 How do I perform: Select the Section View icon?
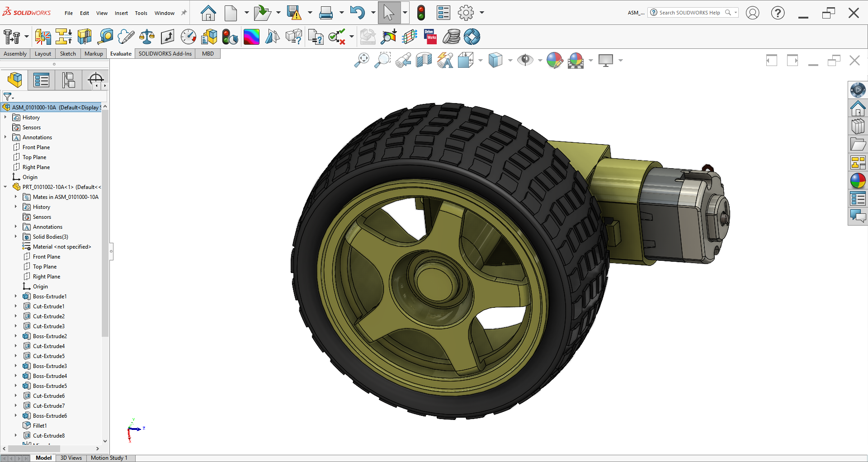(x=424, y=60)
